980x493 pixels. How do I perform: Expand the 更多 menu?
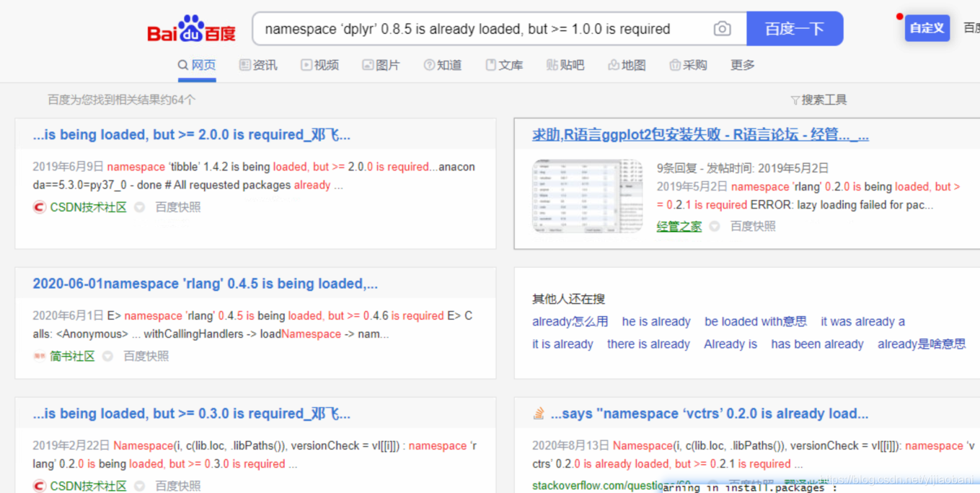(x=742, y=65)
